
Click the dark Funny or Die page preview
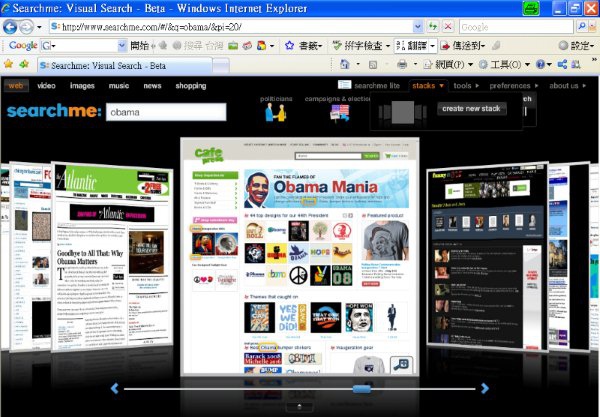click(488, 256)
